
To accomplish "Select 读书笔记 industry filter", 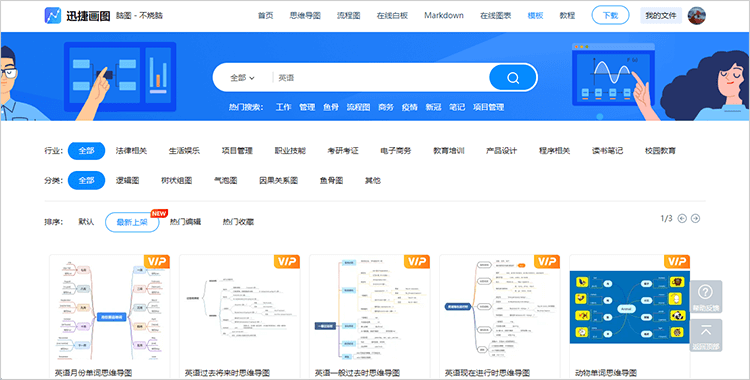I will coord(607,151).
